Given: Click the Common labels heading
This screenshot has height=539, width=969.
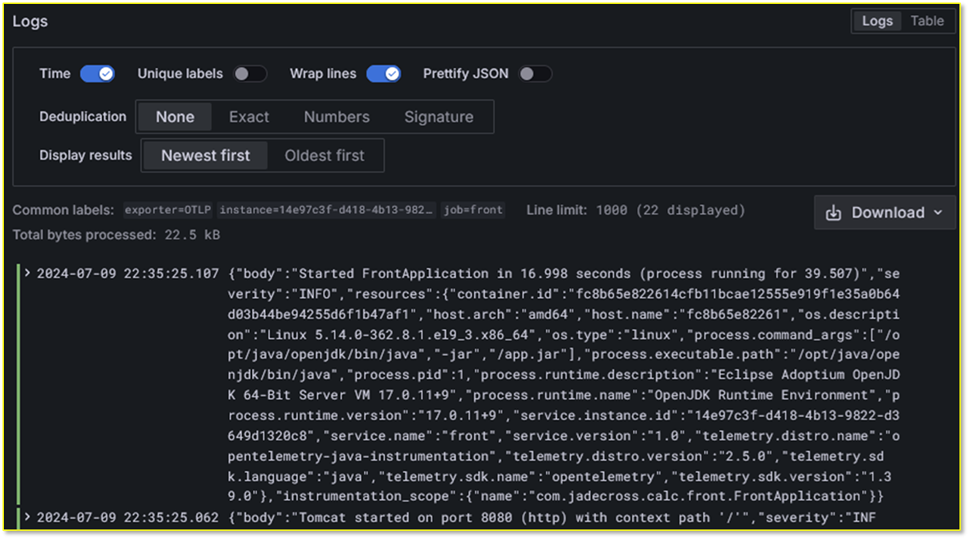Looking at the screenshot, I should coord(63,210).
